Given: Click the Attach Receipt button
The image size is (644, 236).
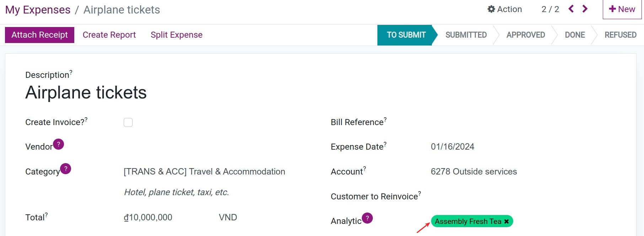Looking at the screenshot, I should click(x=39, y=34).
